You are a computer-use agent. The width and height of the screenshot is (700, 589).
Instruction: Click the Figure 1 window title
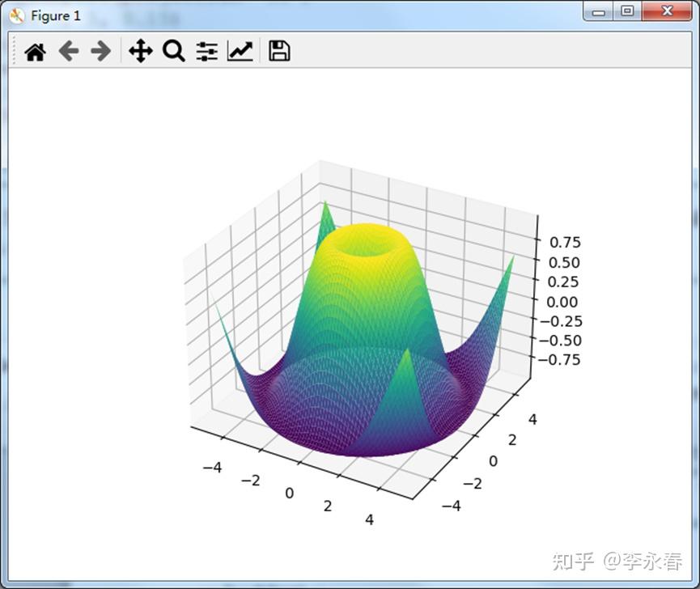point(56,16)
